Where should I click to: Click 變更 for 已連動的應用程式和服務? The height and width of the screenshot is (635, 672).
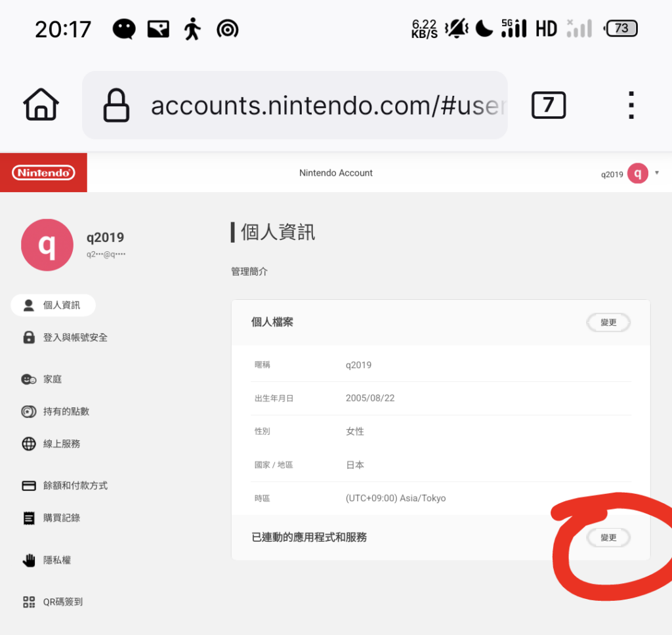608,537
